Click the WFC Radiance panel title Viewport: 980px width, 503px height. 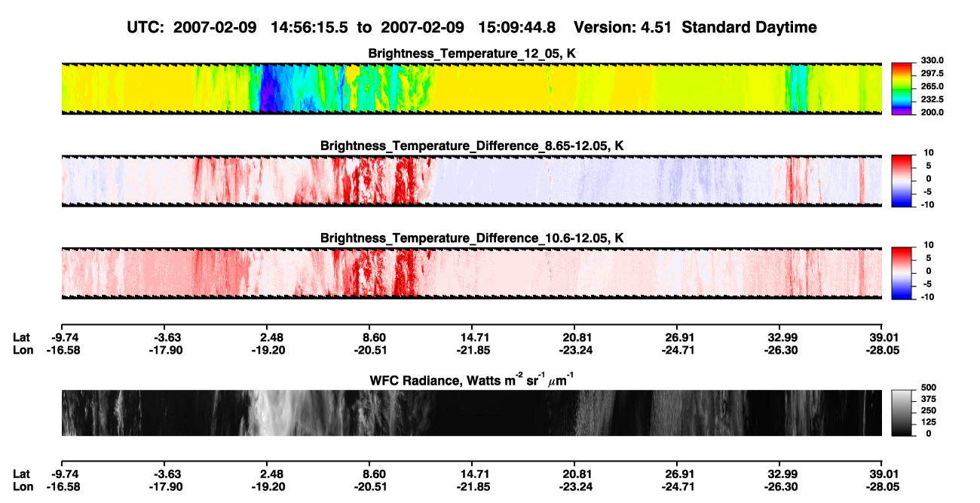(x=472, y=379)
